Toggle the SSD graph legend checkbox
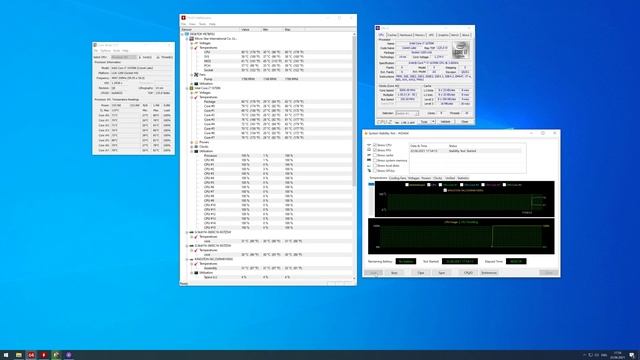Image resolution: width=640 pixels, height=360 pixels. pyautogui.click(x=445, y=190)
